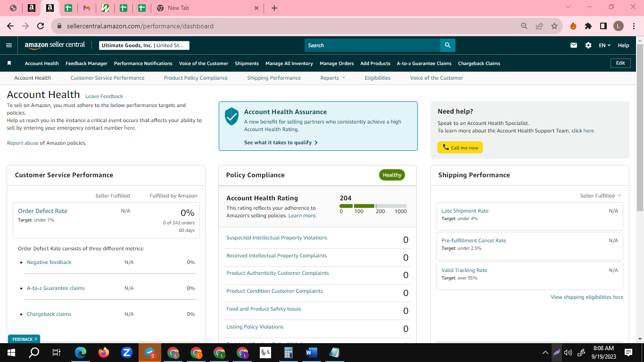Click the browser address bar URL

click(x=140, y=26)
